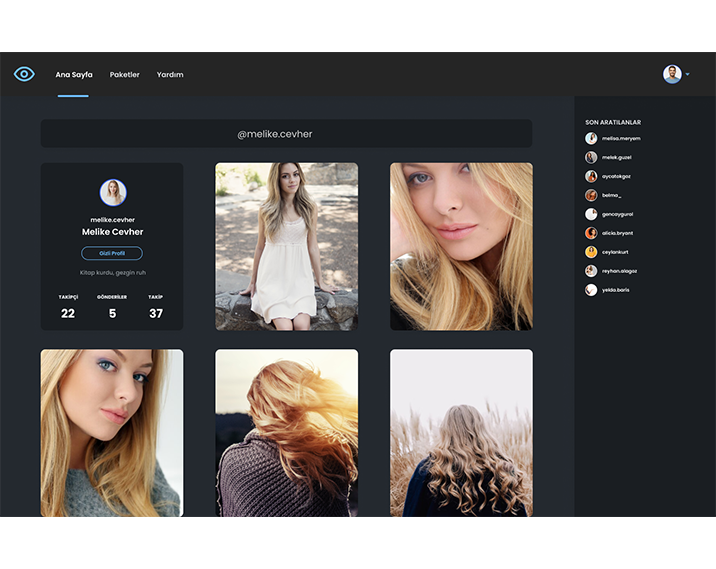This screenshot has width=716, height=569.
Task: Click the @melike.cevher search field
Action: coord(286,134)
